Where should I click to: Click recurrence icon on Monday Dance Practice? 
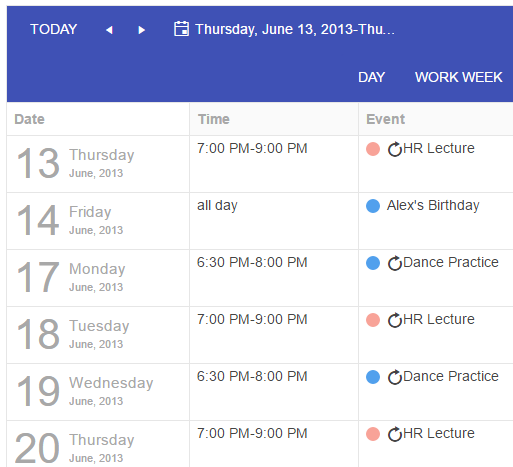tap(395, 263)
